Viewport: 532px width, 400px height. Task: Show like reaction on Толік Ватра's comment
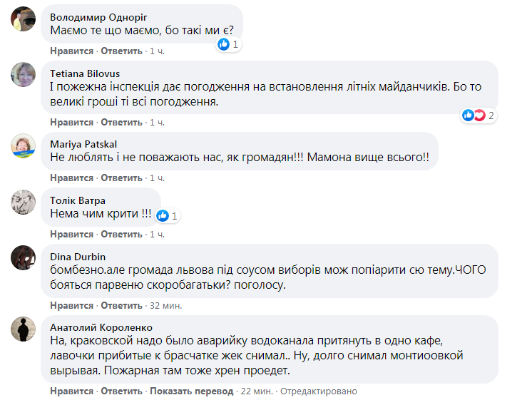[166, 215]
